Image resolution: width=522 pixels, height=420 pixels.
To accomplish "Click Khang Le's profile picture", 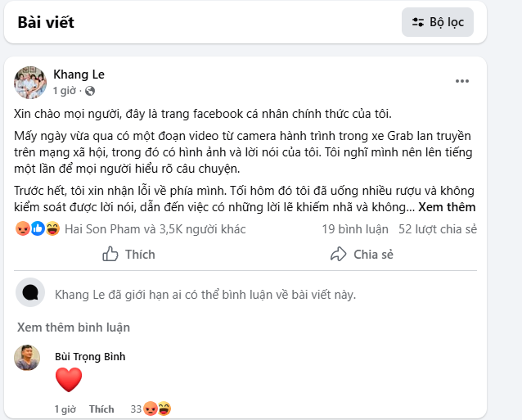I will [30, 82].
